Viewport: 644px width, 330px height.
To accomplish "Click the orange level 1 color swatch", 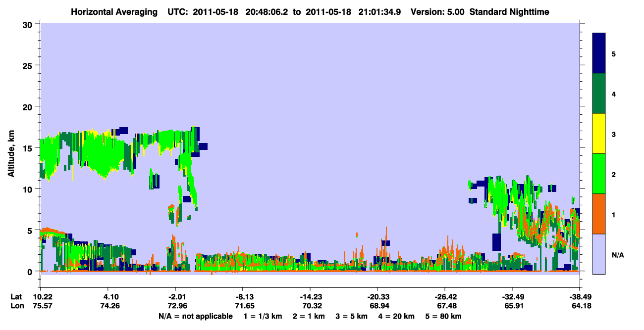I will coord(599,214).
